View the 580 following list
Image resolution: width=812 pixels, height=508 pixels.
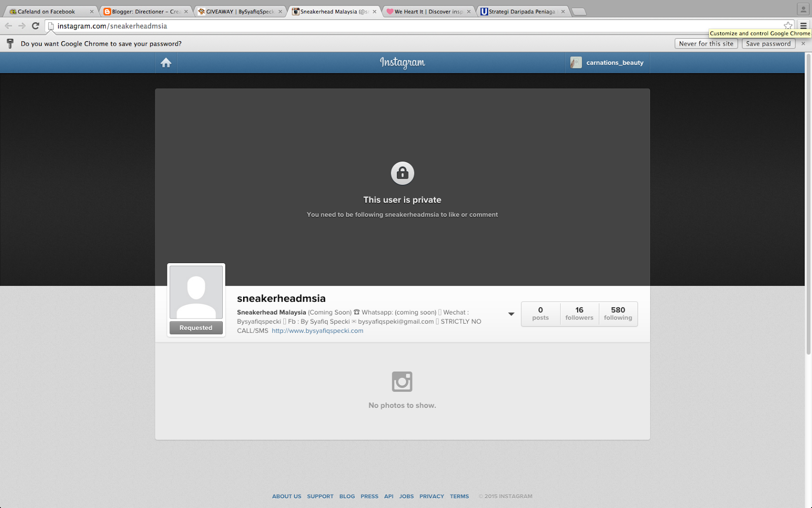tap(618, 314)
